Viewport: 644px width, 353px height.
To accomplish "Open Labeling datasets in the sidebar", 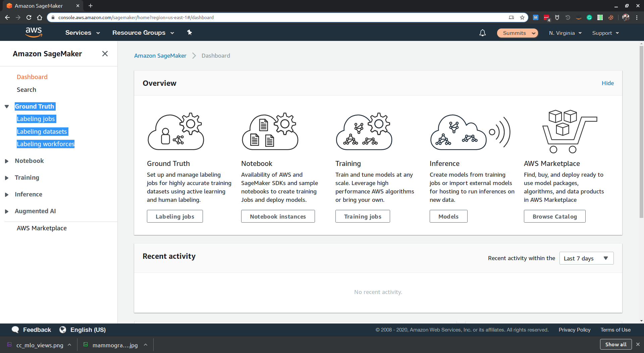I will [42, 131].
